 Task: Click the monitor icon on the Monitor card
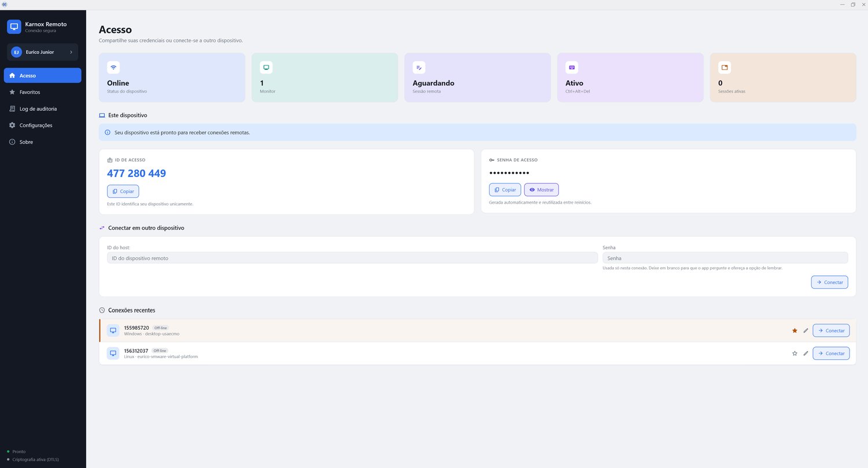(266, 67)
